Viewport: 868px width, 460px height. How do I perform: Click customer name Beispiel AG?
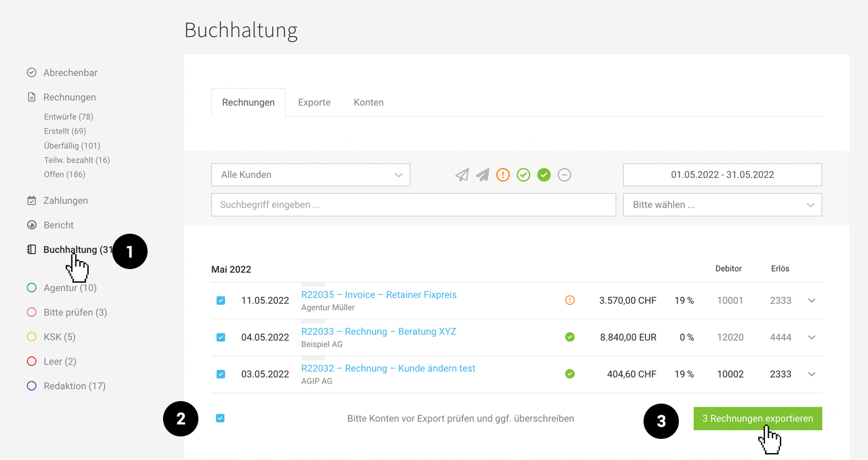pyautogui.click(x=322, y=344)
